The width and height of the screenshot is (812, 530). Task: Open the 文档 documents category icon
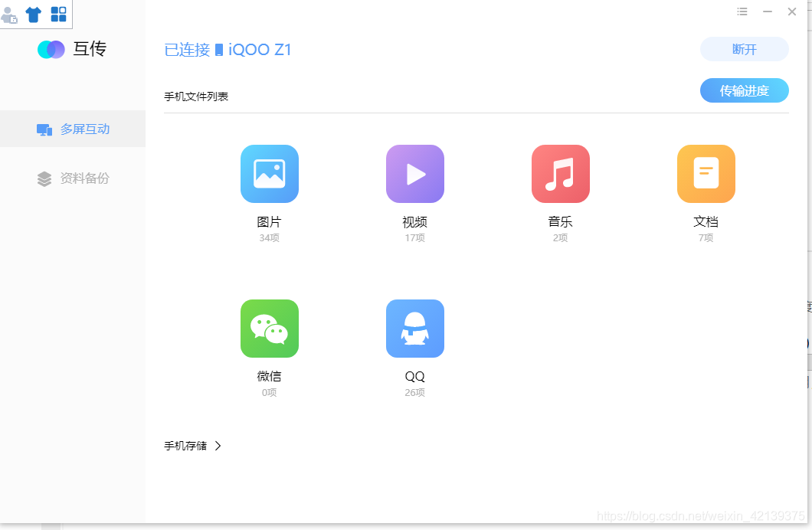click(x=706, y=174)
